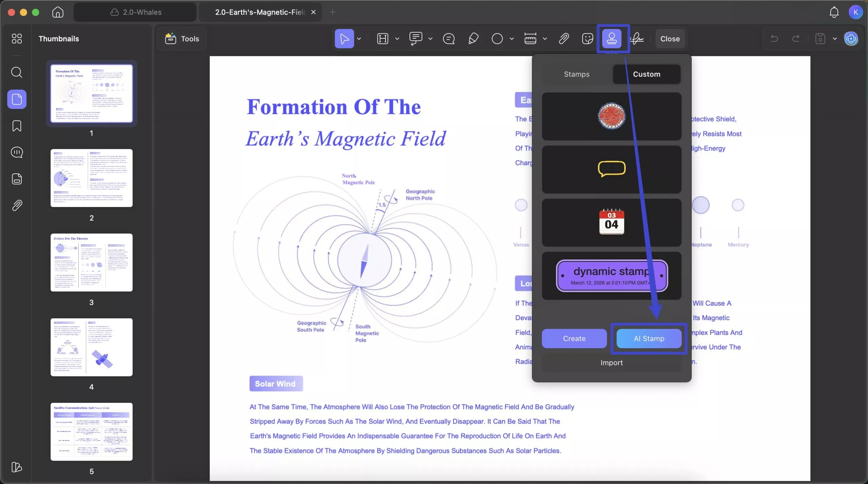Select the dynamic stamp preview
The width and height of the screenshot is (868, 484).
click(x=612, y=276)
